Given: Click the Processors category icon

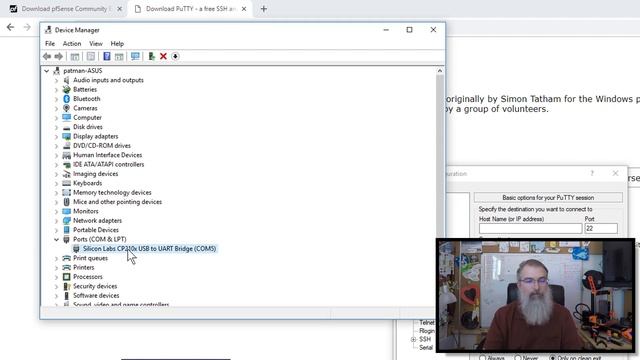Looking at the screenshot, I should coord(67,277).
